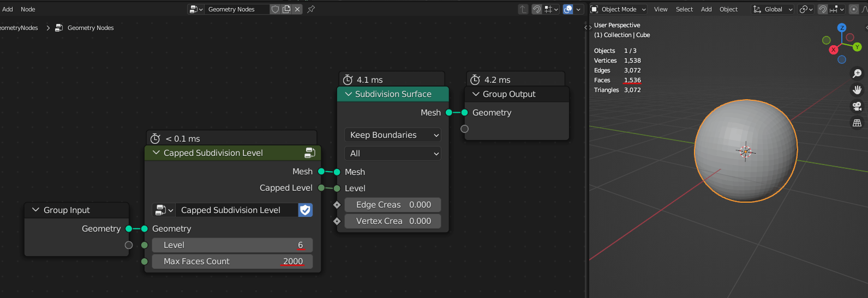Toggle camera view icon in viewport
The image size is (868, 298).
coord(857,106)
